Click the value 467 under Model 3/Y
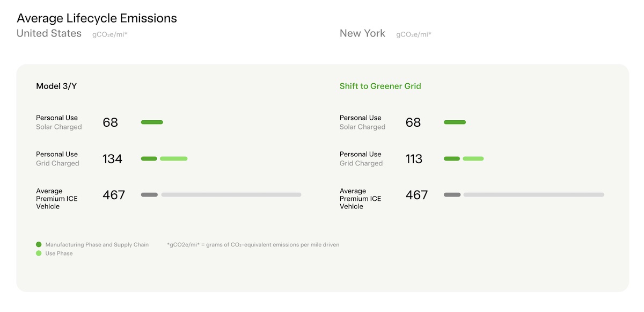This screenshot has height=312, width=644. click(x=114, y=195)
